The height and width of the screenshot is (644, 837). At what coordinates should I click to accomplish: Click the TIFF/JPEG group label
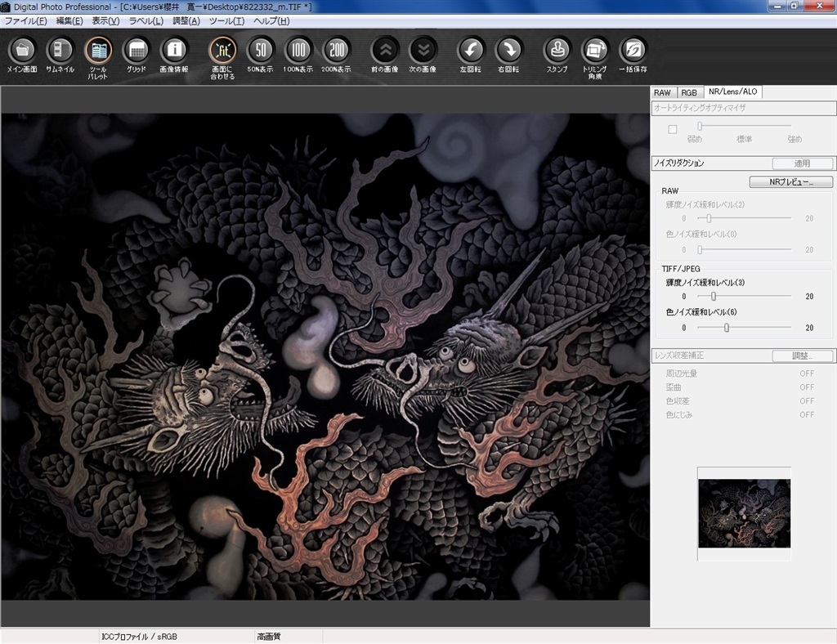[681, 269]
